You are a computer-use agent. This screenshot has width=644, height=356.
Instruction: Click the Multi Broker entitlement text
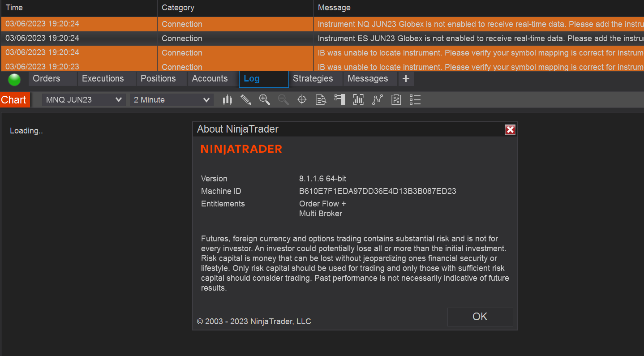[x=321, y=214]
